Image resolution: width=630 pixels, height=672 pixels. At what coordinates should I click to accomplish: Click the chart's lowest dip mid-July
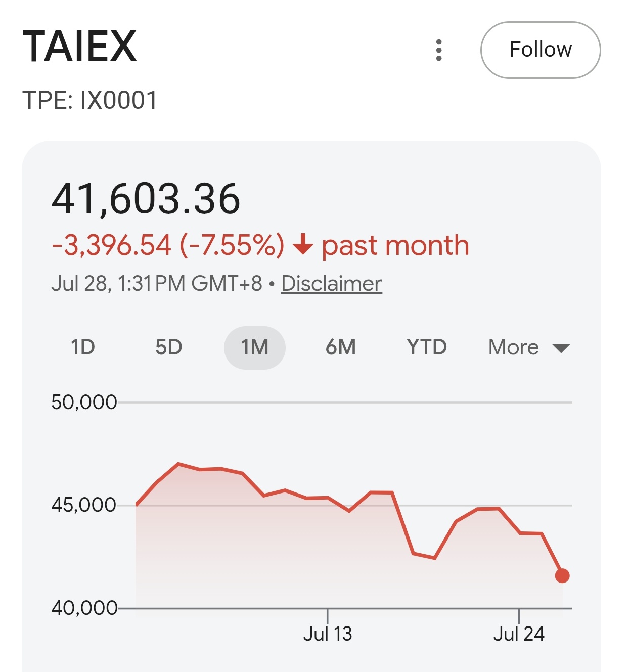(x=435, y=558)
